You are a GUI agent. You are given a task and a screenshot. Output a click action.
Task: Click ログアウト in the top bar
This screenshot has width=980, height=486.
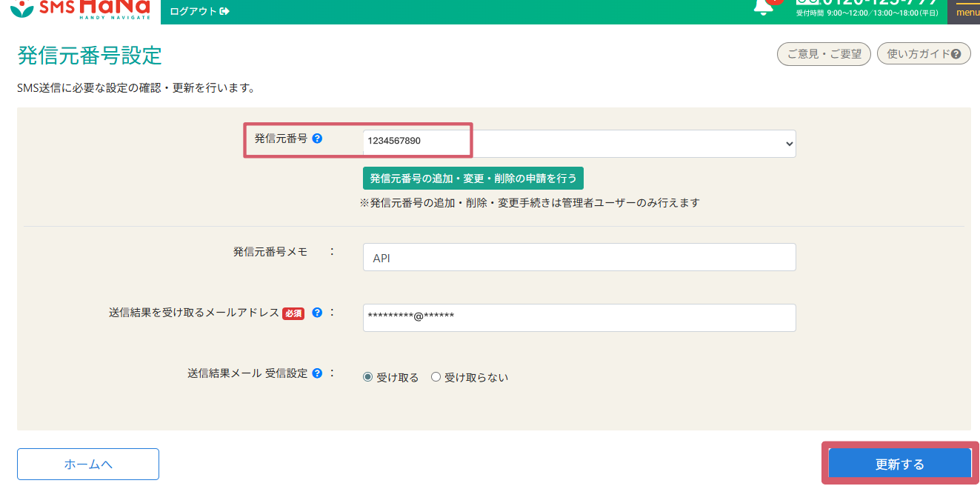point(193,12)
